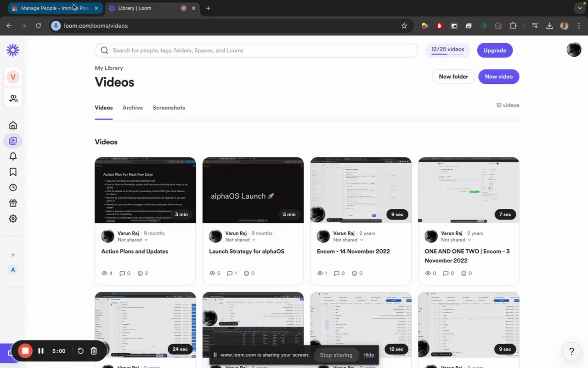
Task: Click Action Plans and Updates title
Action: [135, 252]
